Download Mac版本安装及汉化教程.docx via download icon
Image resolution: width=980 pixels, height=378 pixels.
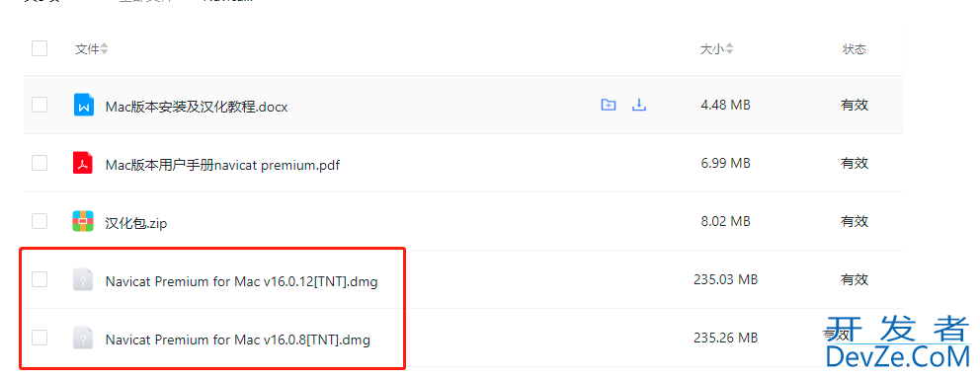(x=639, y=105)
